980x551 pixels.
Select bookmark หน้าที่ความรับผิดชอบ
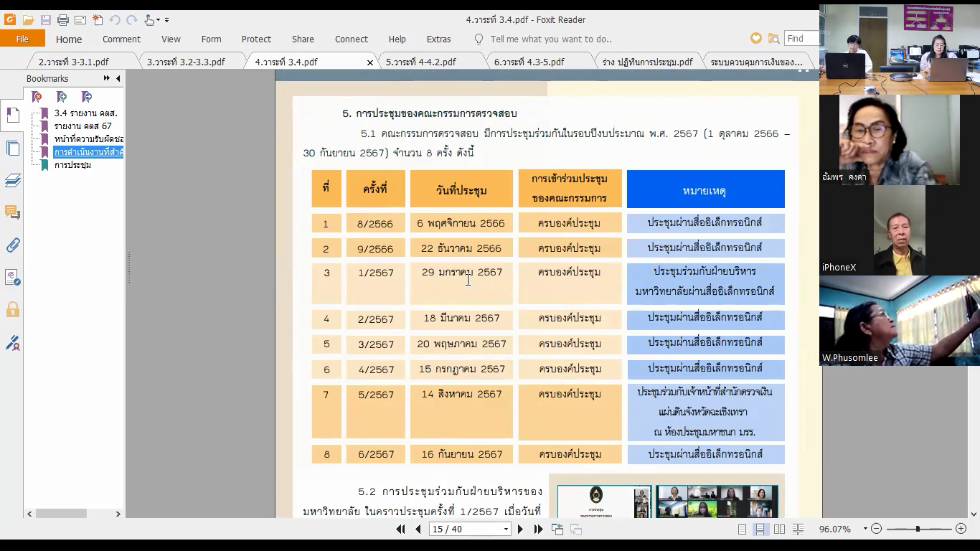point(89,139)
